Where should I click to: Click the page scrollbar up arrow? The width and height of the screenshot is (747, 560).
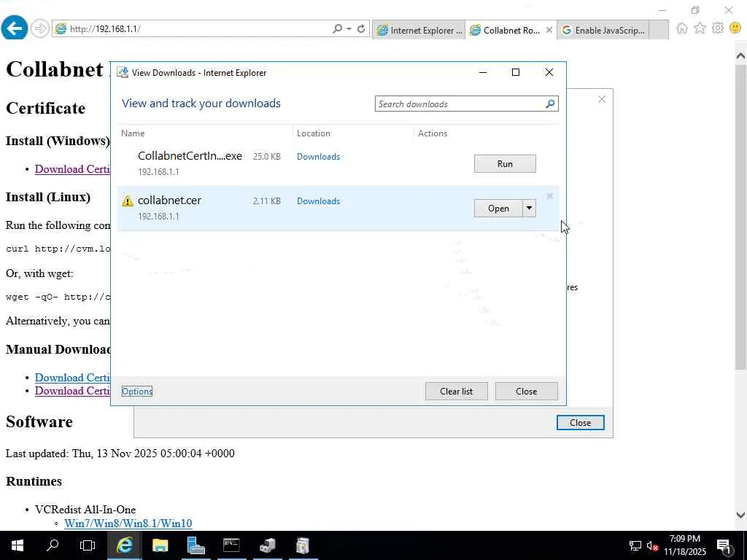(740, 55)
